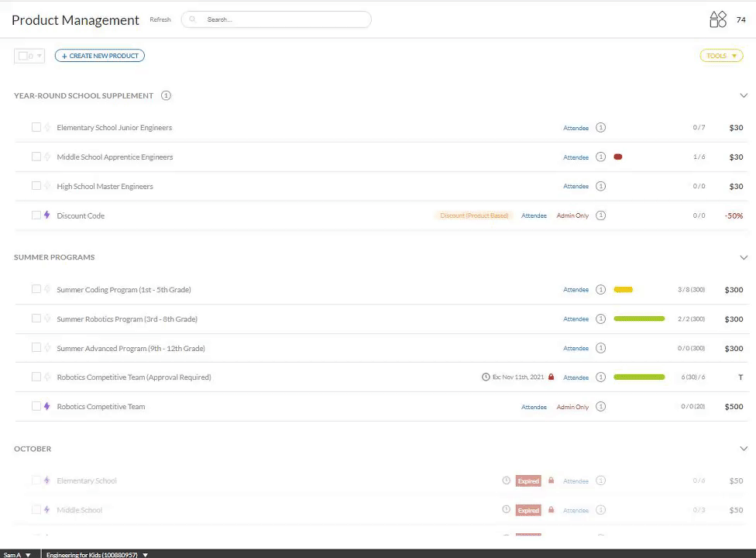
Task: Click the lightning bolt icon beside Robotics Competitive Team
Action: tap(46, 407)
